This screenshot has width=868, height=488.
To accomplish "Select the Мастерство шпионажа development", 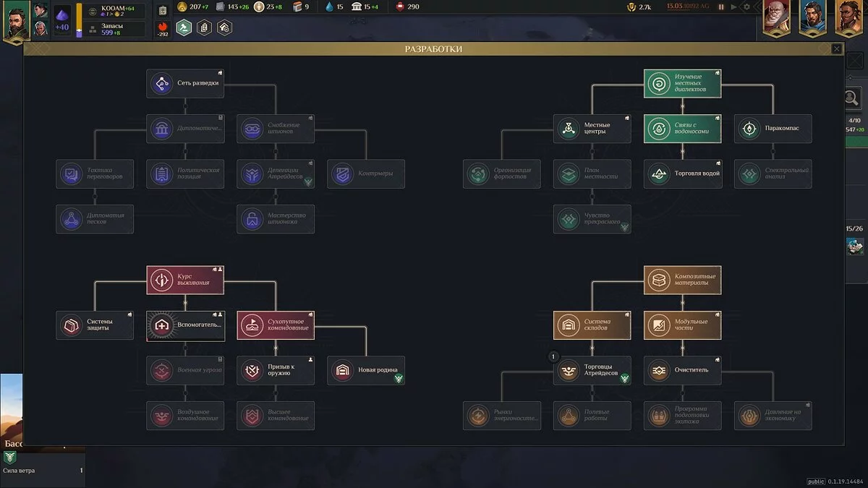I will tap(276, 219).
